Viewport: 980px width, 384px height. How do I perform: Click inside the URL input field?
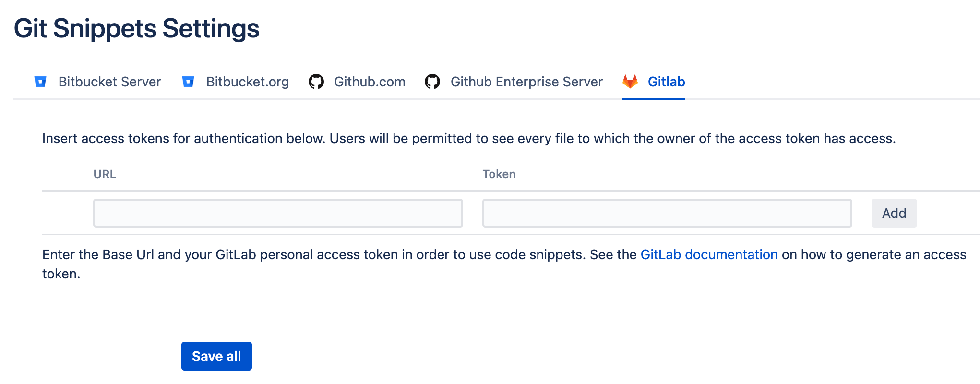click(x=277, y=213)
